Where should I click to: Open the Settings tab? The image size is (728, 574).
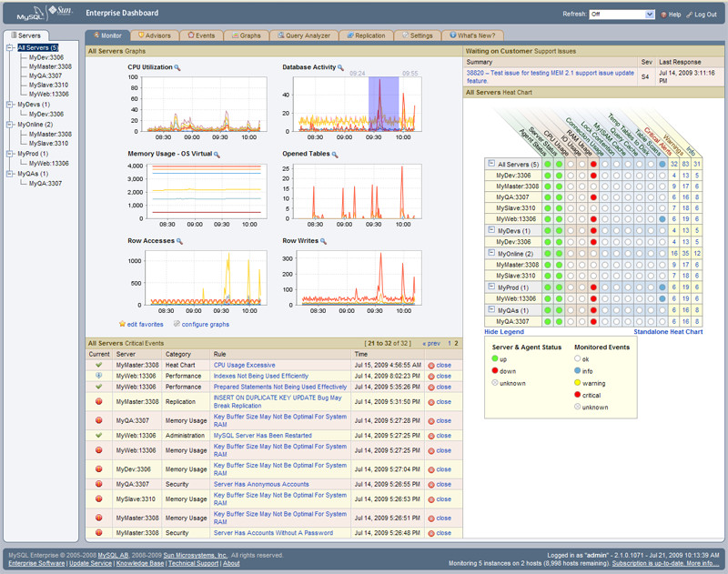pyautogui.click(x=418, y=35)
